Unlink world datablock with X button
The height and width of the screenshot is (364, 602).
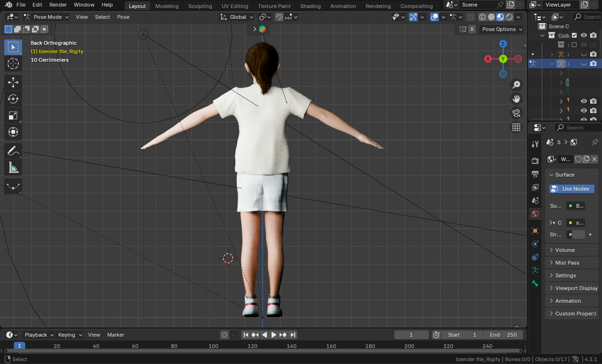pos(594,159)
